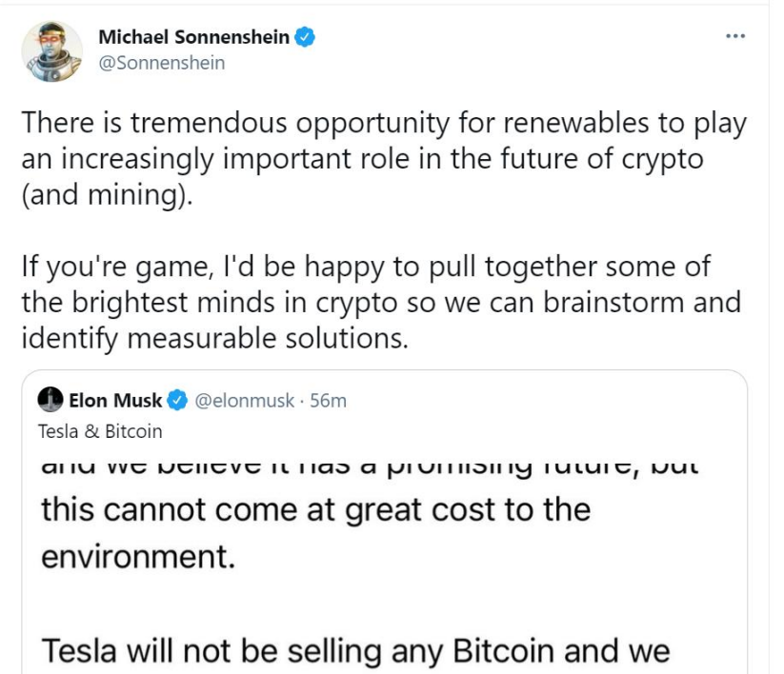
Task: Open image at "this cannot come at great cost"
Action: pos(315,509)
